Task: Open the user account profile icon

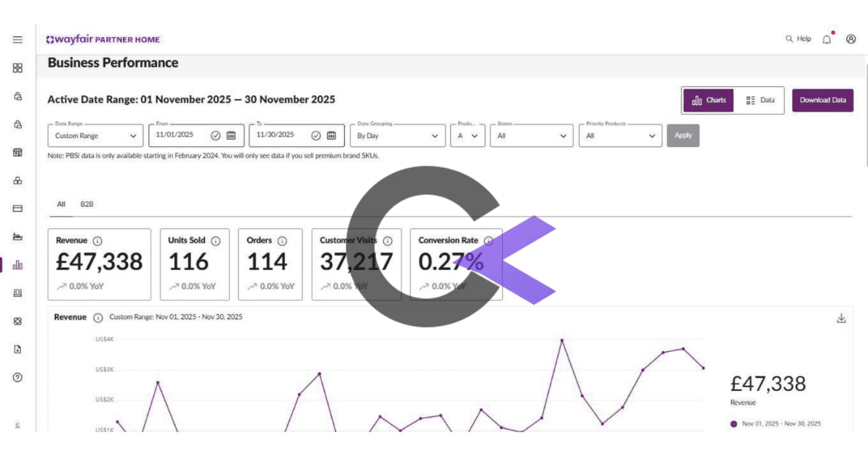Action: (x=851, y=39)
